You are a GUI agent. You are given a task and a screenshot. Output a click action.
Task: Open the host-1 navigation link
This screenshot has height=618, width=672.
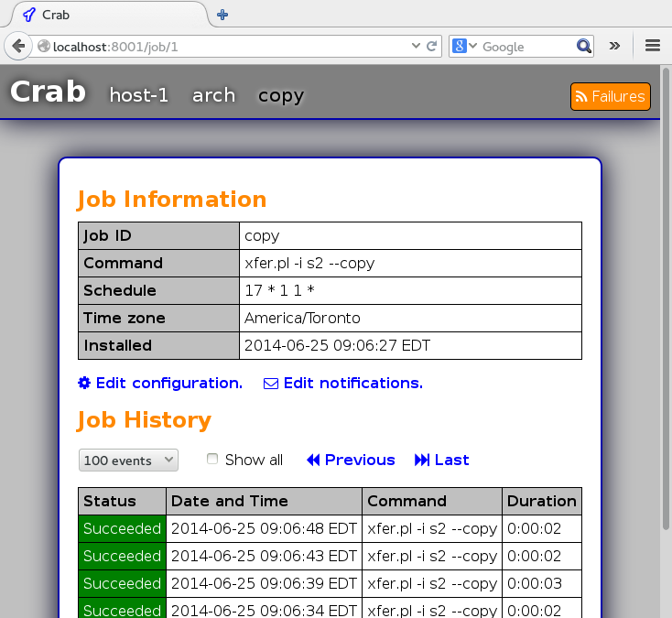(x=139, y=95)
